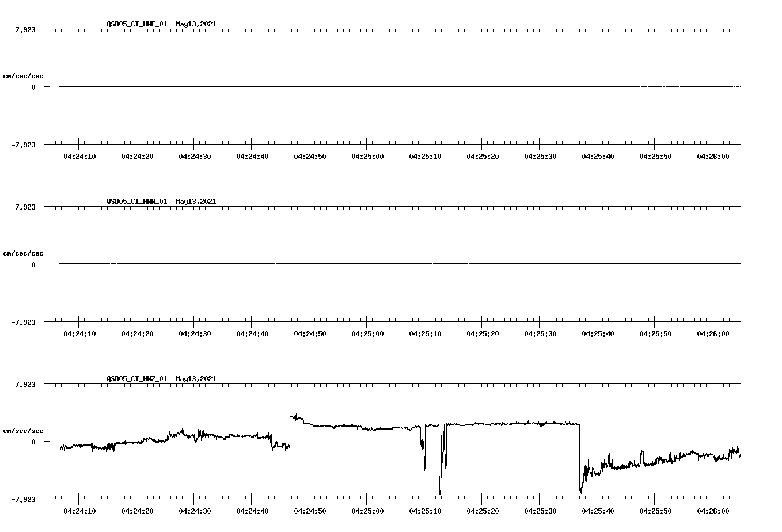Click the 04:26:00 tick label under bottom plot

[713, 510]
